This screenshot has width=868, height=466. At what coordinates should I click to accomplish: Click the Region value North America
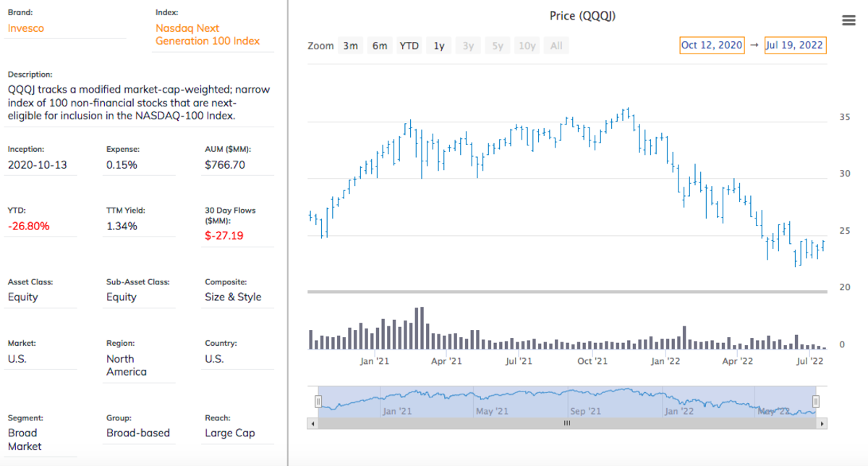127,365
